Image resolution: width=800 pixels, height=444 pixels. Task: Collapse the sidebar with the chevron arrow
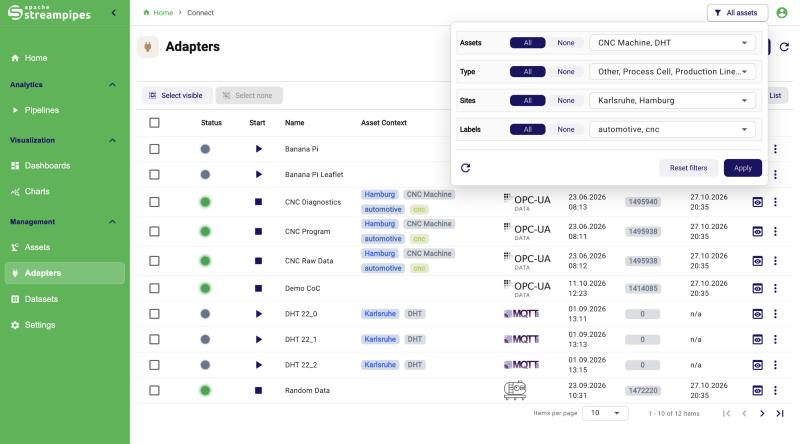coord(113,13)
